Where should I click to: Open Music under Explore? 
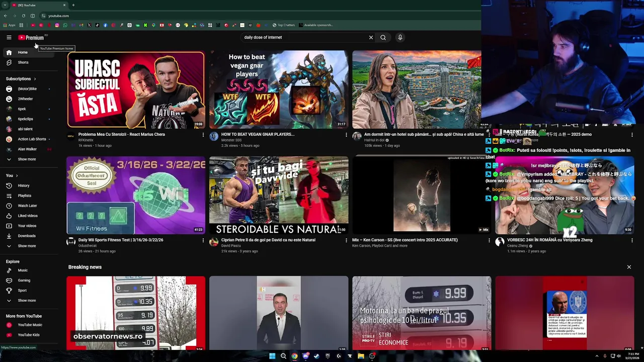[x=30, y=270]
